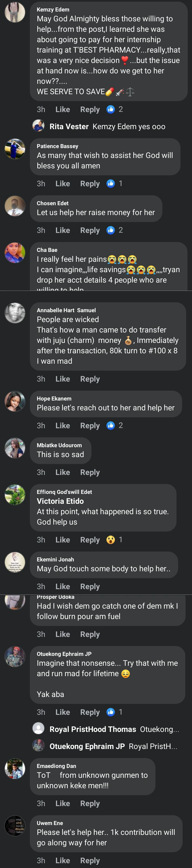192x868 pixels.
Task: Click like reaction icon under Patience Bassey's comment
Action: coord(110,183)
